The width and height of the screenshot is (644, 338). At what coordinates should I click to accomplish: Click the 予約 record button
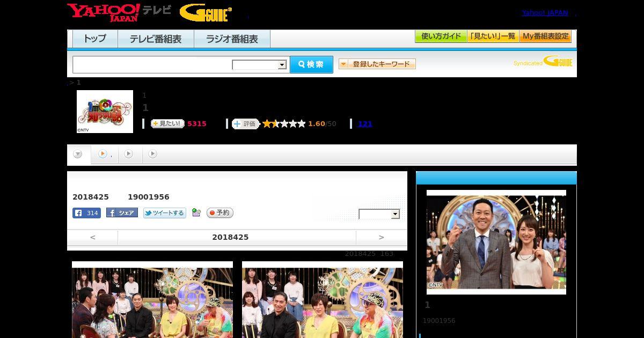(x=220, y=213)
